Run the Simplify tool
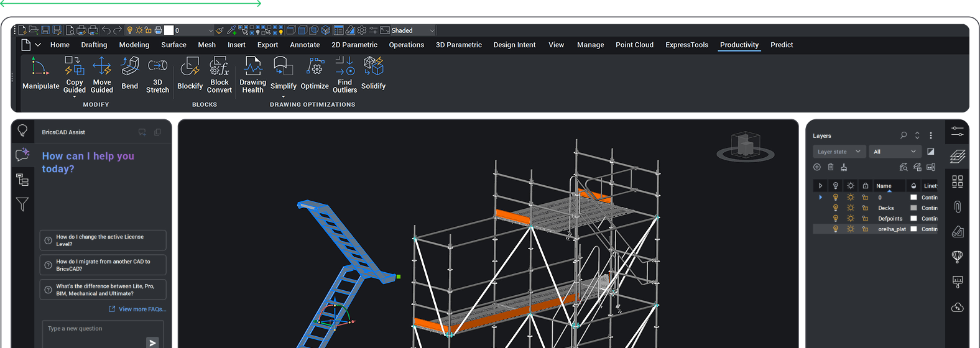Viewport: 980px width, 348px height. pyautogui.click(x=283, y=75)
